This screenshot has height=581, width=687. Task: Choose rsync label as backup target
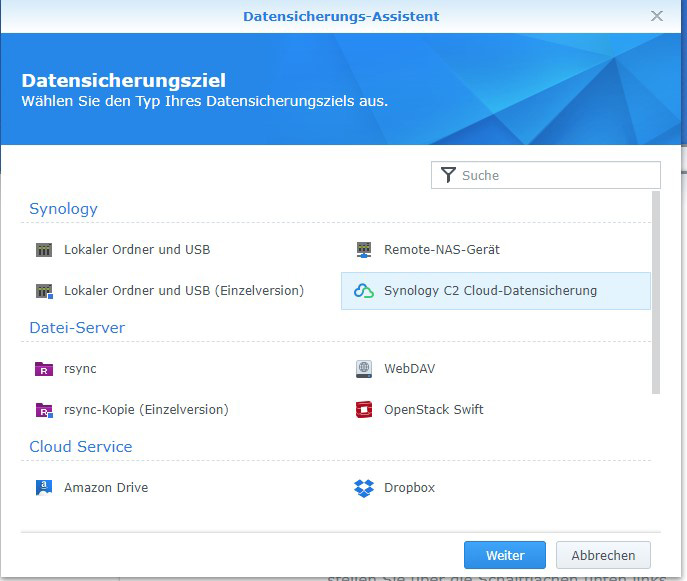coord(80,369)
